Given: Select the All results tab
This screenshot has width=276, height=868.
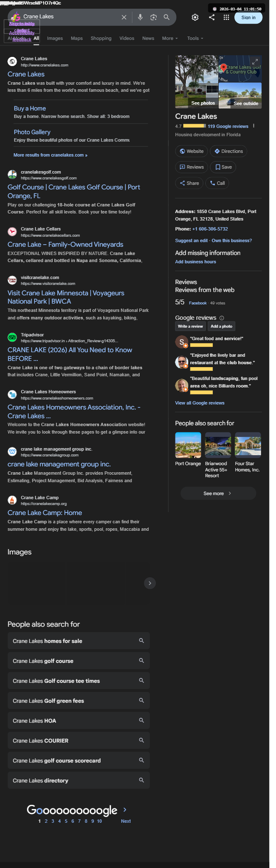Looking at the screenshot, I should (36, 38).
